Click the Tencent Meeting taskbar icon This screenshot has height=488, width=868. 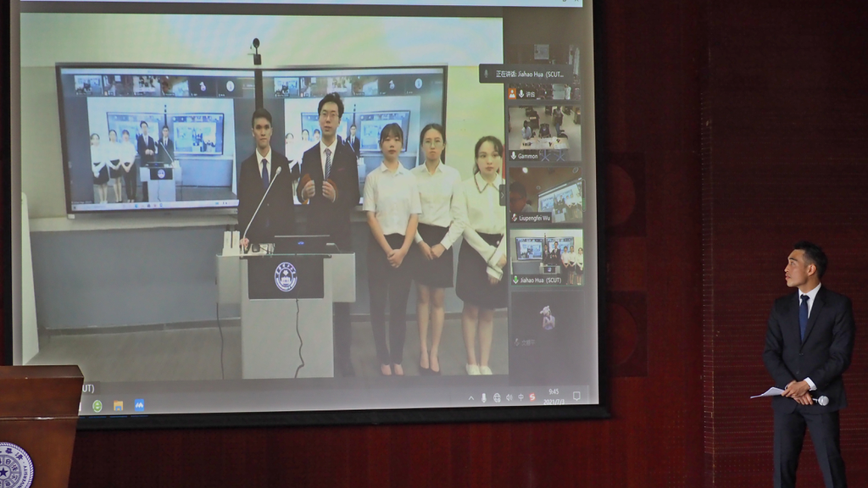point(139,405)
